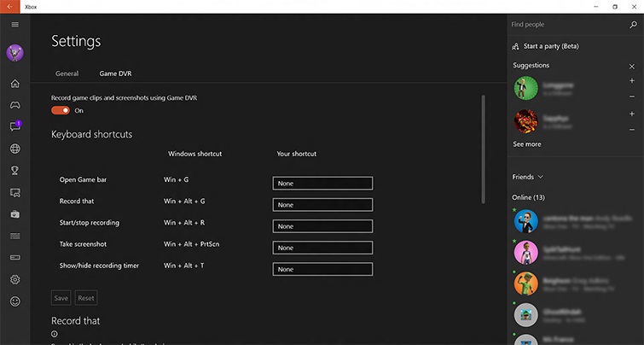Click the orange back arrow
Screen dimensions: 644x345
coord(10,7)
